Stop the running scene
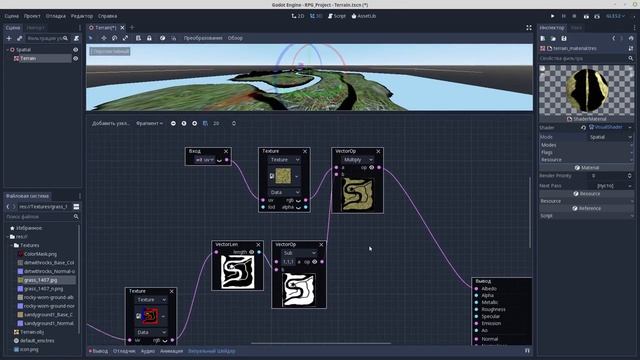The width and height of the screenshot is (640, 360). (x=574, y=16)
